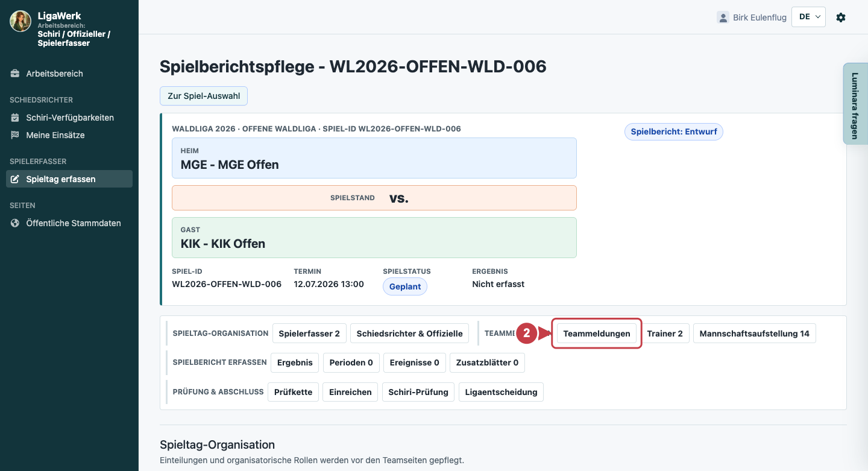The image size is (868, 471).
Task: Open Meine Einsätze in the sidebar
Action: 69,135
